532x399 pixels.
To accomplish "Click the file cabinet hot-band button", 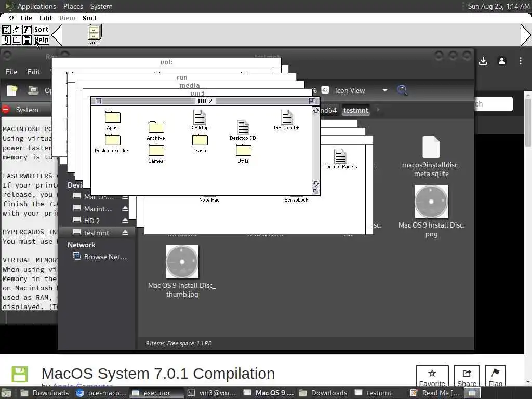I will (6, 30).
